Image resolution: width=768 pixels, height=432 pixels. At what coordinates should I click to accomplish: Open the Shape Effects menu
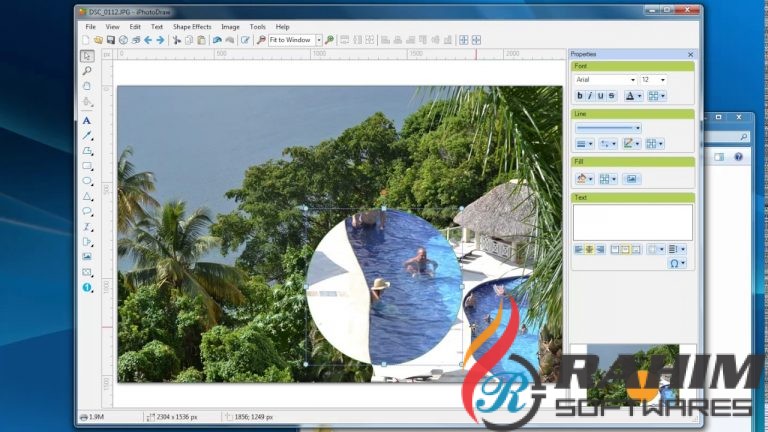click(192, 27)
